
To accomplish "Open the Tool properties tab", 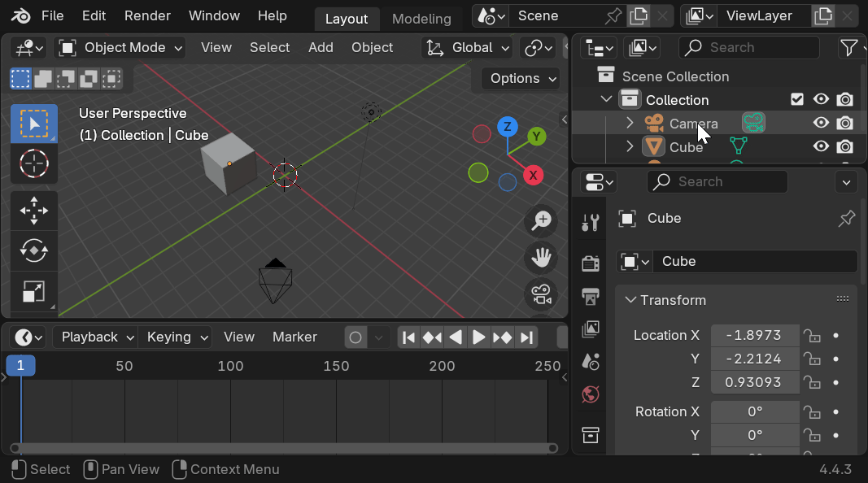I will (x=591, y=222).
